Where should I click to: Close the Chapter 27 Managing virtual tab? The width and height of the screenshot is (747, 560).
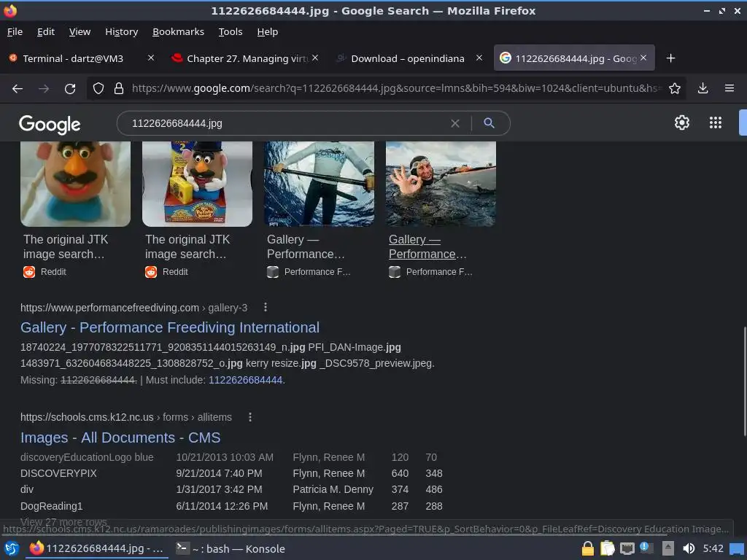(315, 58)
